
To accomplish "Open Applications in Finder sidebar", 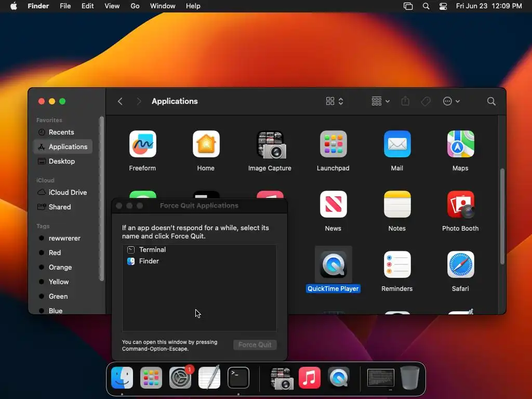I will click(x=63, y=147).
